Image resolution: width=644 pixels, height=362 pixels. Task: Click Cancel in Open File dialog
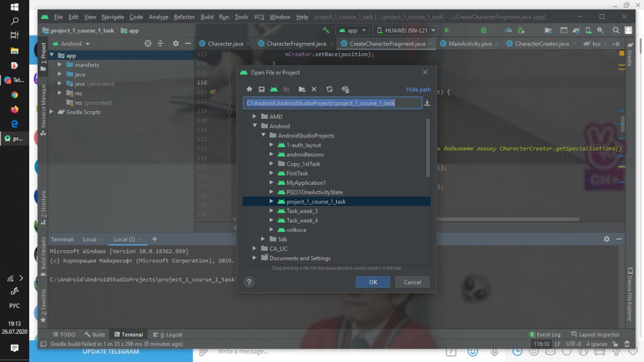pyautogui.click(x=412, y=282)
